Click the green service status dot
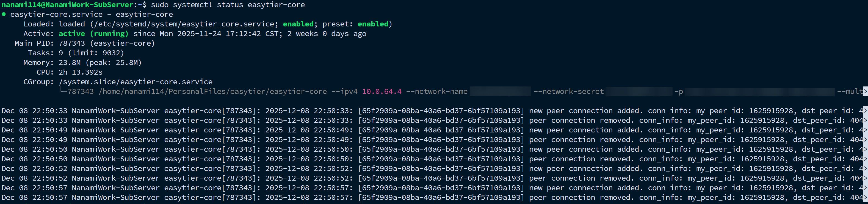Screen dimensions: 868x204 (4, 14)
